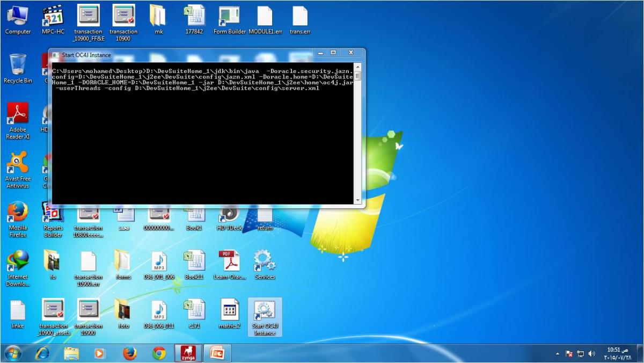The height and width of the screenshot is (363, 644).
Task: Click the Windows Start button
Action: pyautogui.click(x=12, y=353)
